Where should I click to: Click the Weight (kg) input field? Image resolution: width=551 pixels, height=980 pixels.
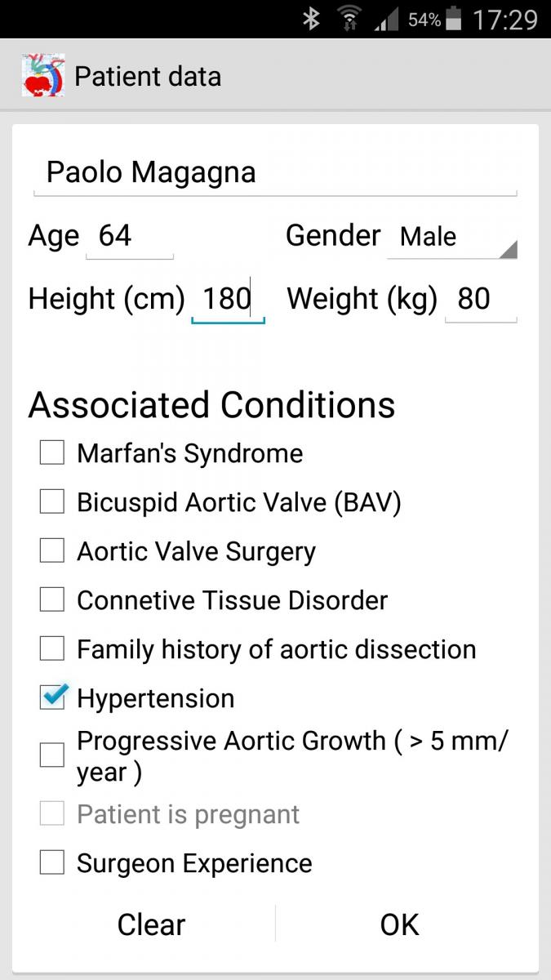pyautogui.click(x=480, y=299)
